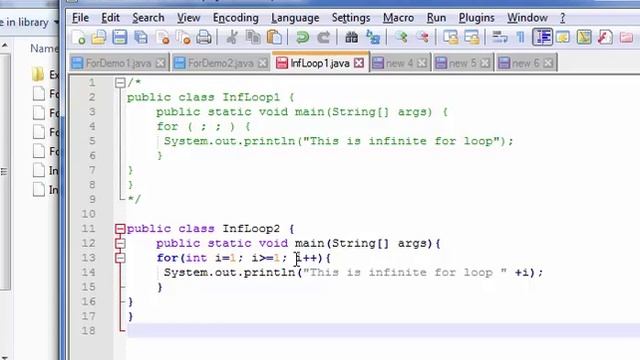Image resolution: width=640 pixels, height=360 pixels.
Task: Save the current file using toolbar
Action: 120,38
